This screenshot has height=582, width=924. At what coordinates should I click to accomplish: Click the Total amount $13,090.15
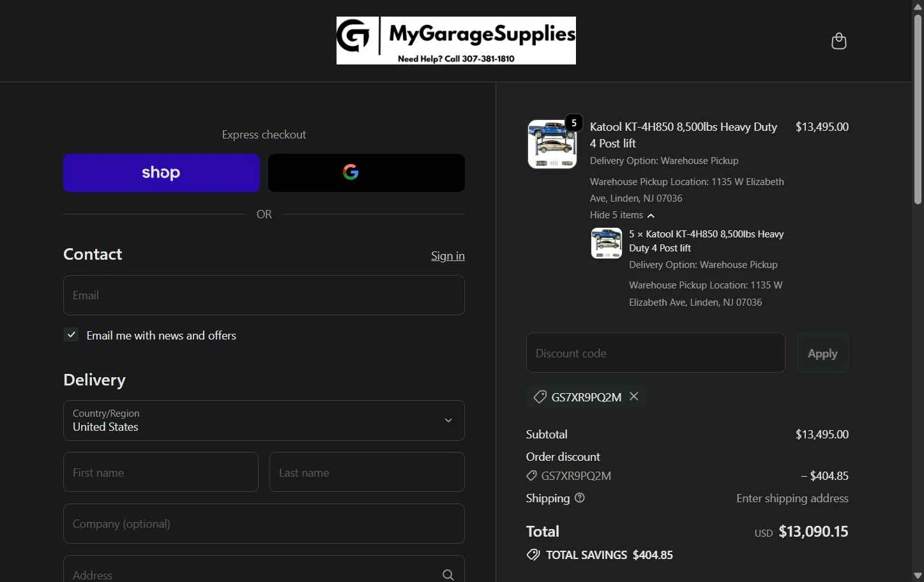814,532
